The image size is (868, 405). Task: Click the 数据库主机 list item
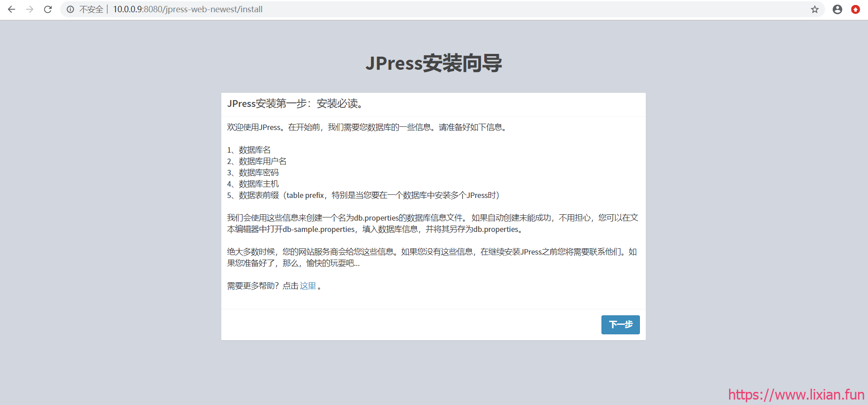pos(258,184)
